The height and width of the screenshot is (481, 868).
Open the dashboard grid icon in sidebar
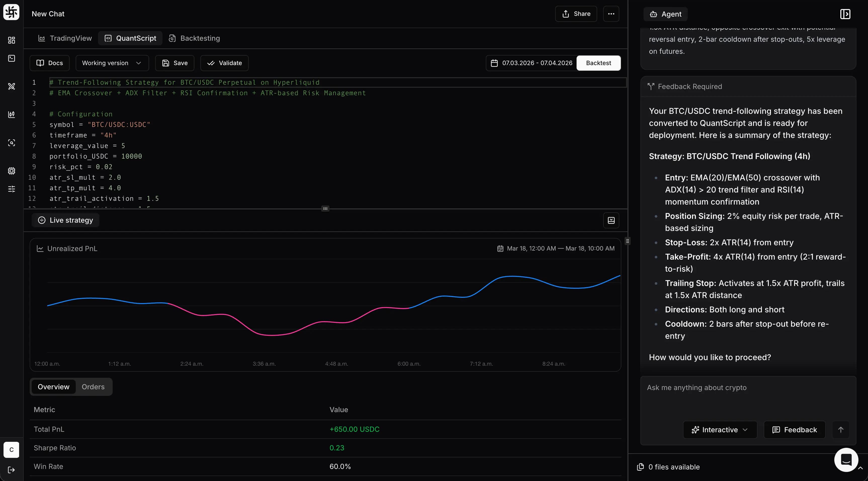[12, 40]
